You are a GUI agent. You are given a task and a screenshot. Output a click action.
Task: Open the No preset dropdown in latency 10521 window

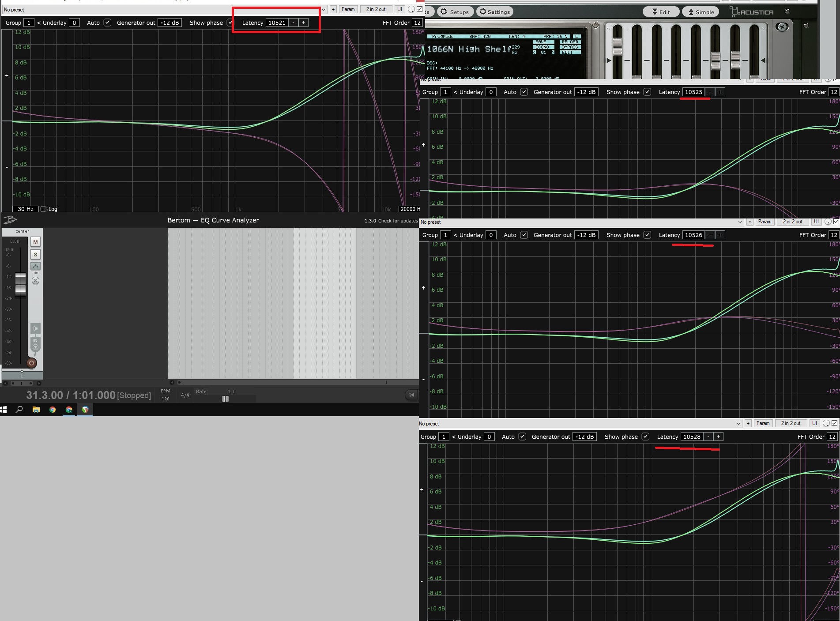[165, 9]
